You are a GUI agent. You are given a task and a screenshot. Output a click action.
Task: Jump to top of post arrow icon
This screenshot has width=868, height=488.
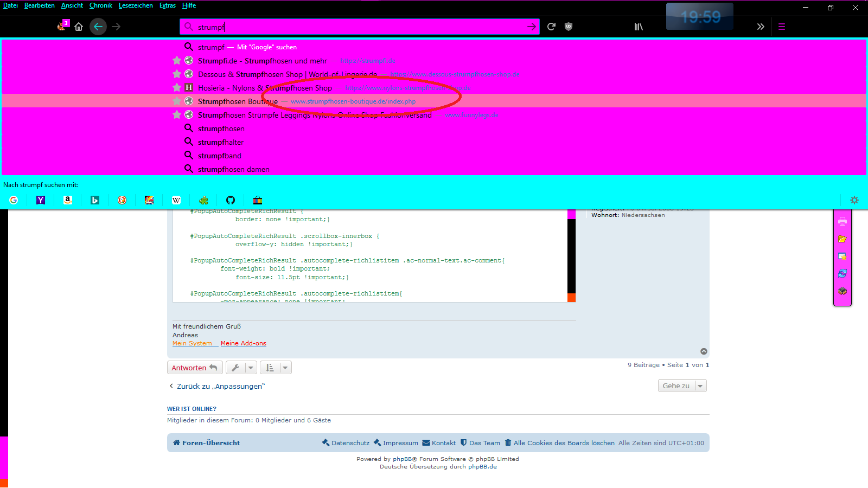point(704,351)
